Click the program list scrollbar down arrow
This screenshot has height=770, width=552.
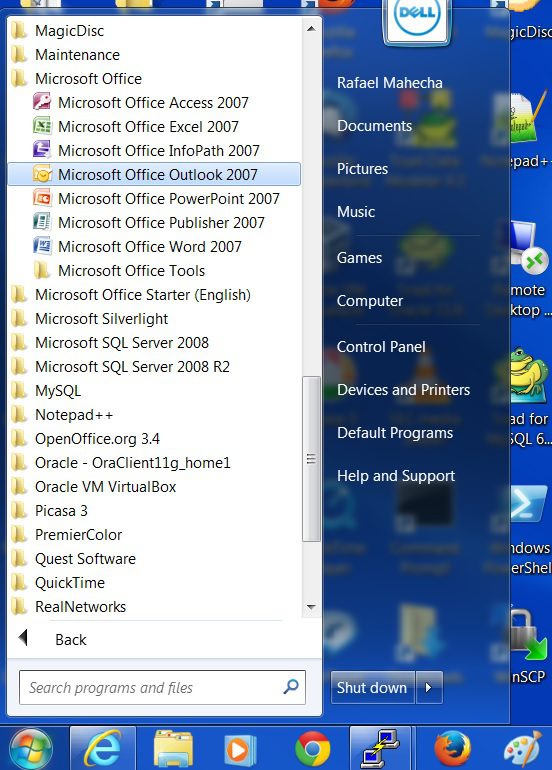coord(311,607)
